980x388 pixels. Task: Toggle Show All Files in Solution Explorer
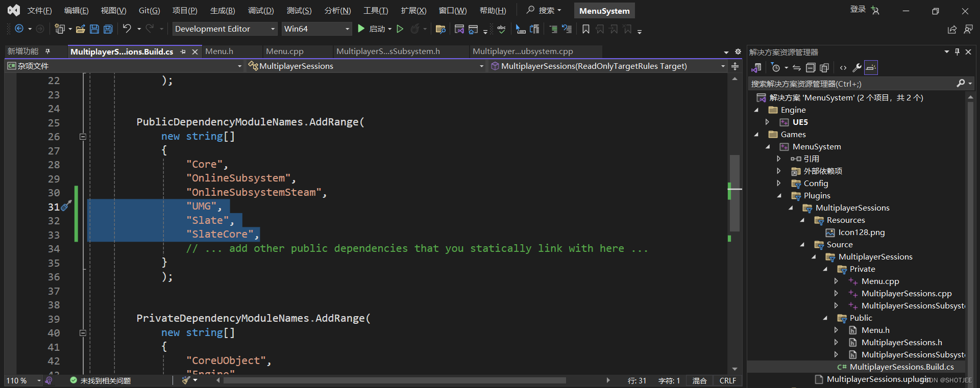click(824, 67)
